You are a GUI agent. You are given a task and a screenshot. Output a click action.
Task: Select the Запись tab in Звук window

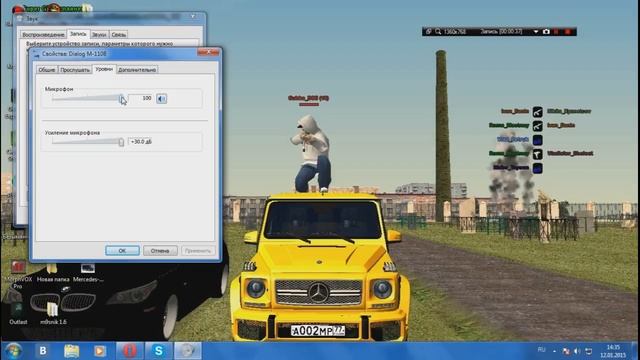78,34
